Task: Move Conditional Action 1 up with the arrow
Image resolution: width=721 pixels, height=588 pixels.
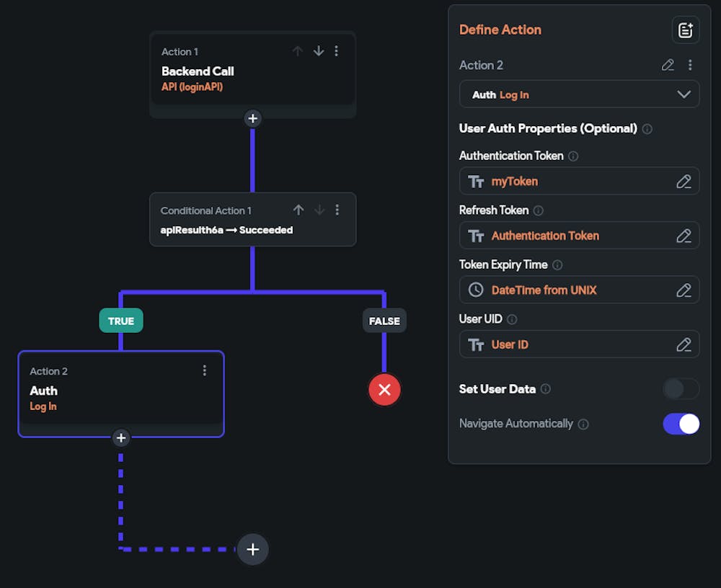Action: pos(298,210)
